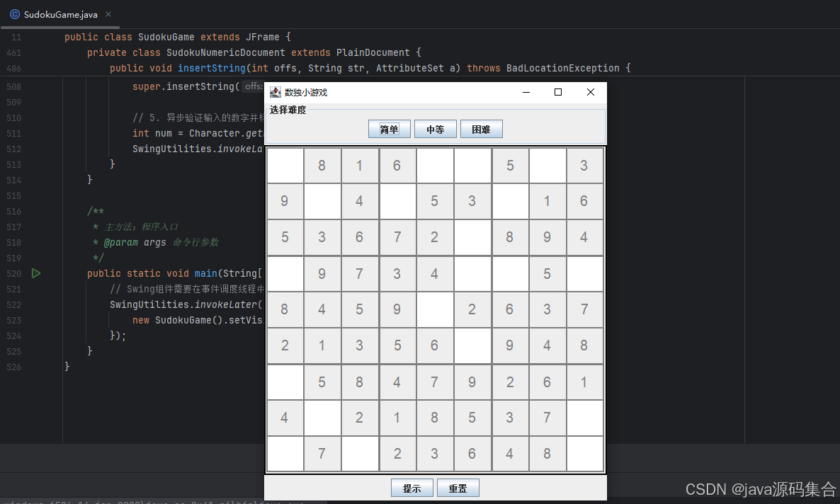Select the only empty cell in grid row five
This screenshot has height=504, width=840.
point(435,309)
